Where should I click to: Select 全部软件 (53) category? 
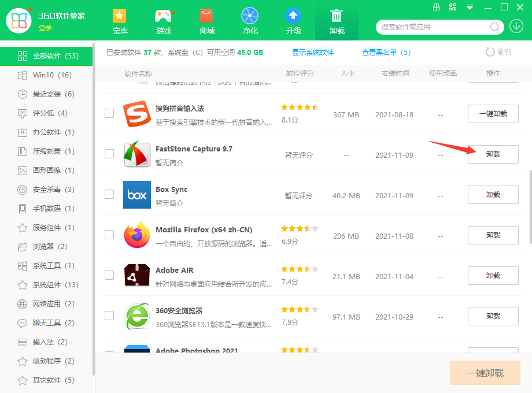(x=46, y=56)
